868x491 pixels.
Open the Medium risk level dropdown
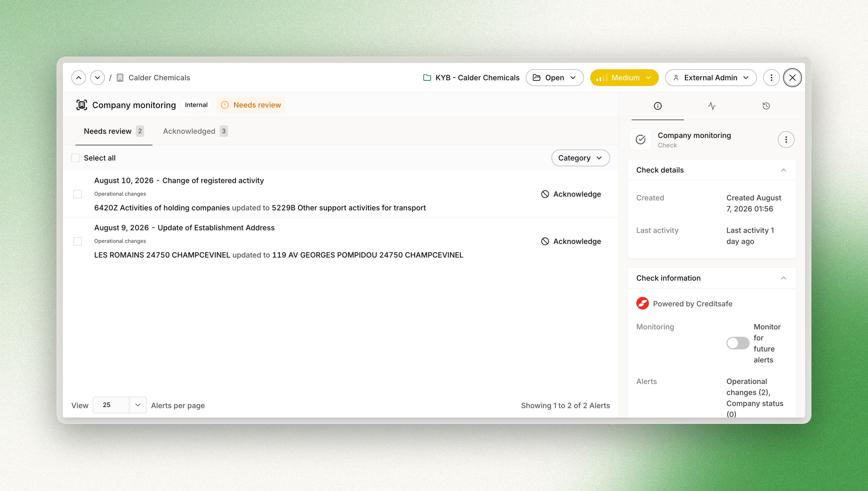click(x=624, y=78)
